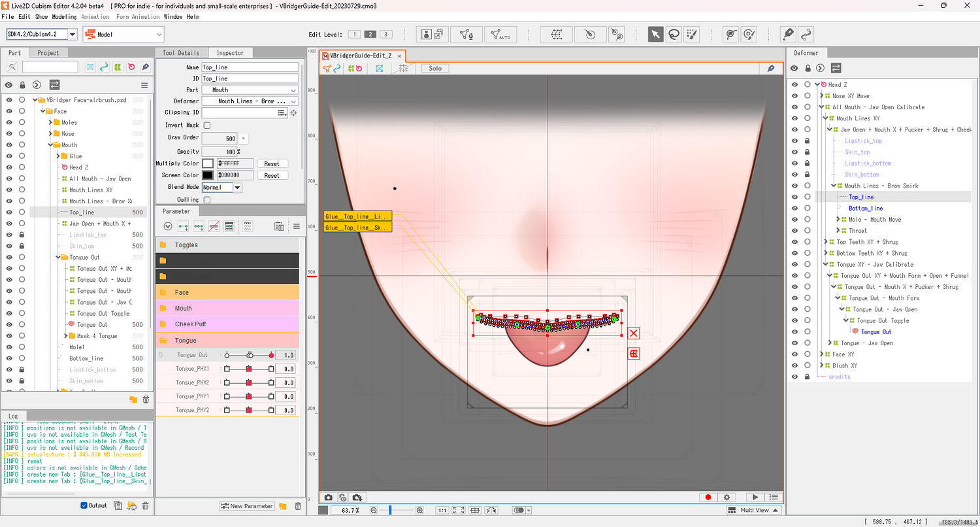Viewport: 980px width, 527px height.
Task: Choose the Lasso selection tool
Action: [x=674, y=35]
